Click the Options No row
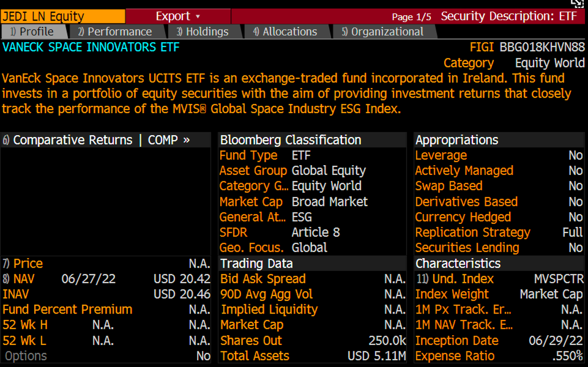This screenshot has width=588, height=367. point(106,356)
